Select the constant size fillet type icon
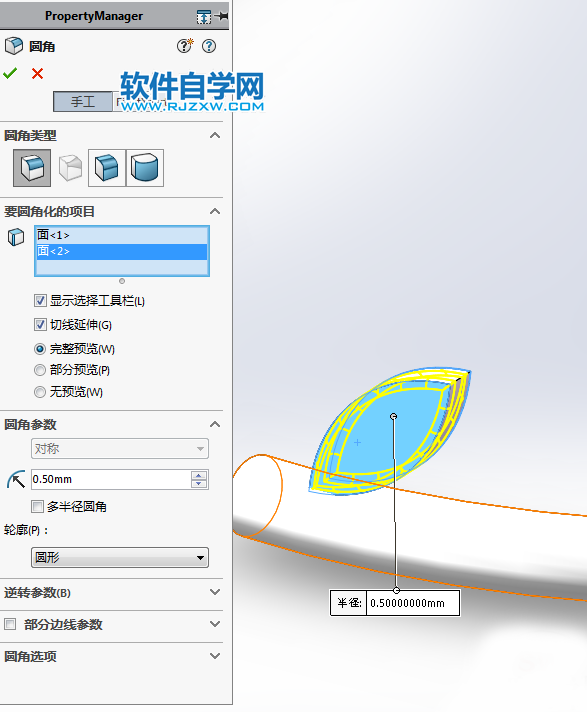 pyautogui.click(x=32, y=168)
